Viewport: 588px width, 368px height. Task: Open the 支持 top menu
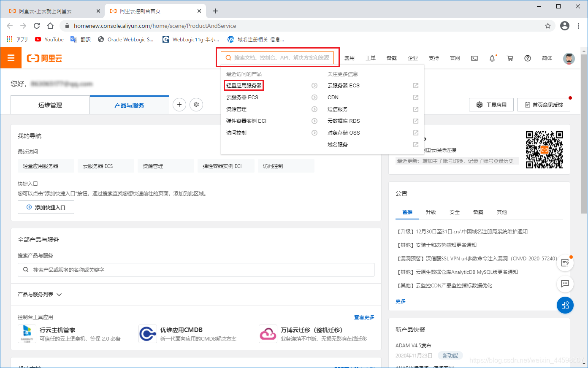434,58
